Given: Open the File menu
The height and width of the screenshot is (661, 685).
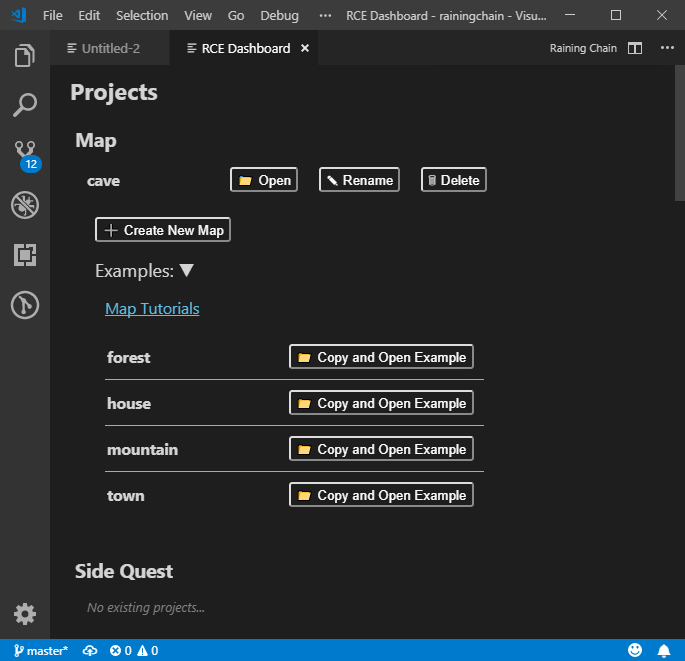Looking at the screenshot, I should tap(52, 16).
